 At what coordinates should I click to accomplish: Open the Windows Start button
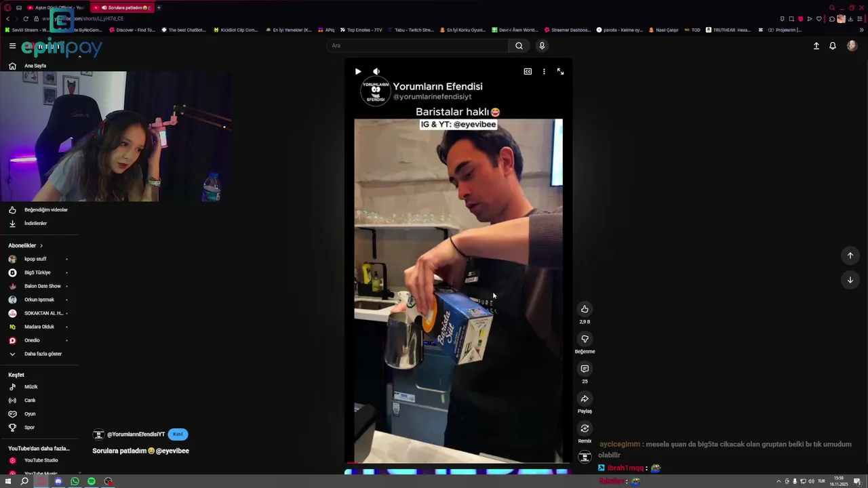click(x=8, y=481)
